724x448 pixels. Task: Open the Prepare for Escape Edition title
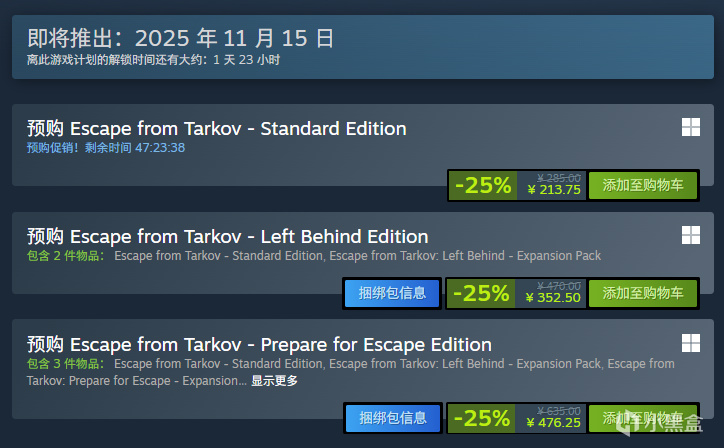click(259, 344)
